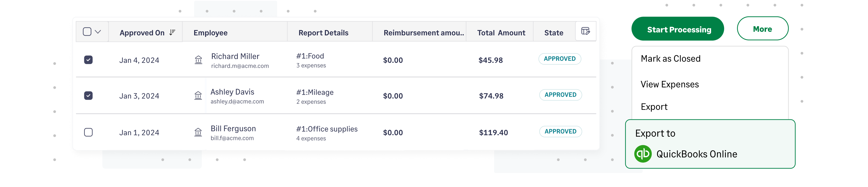Click the APPROVED status badge for Bill Ferguson
The width and height of the screenshot is (868, 187).
(x=560, y=131)
